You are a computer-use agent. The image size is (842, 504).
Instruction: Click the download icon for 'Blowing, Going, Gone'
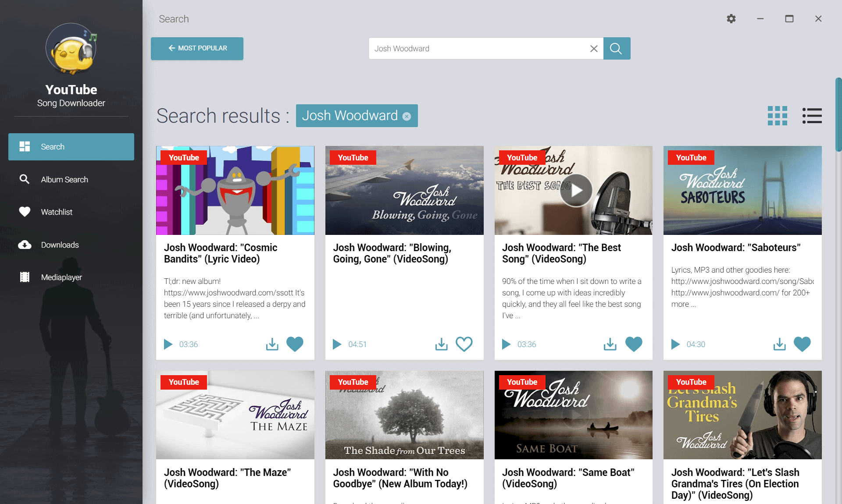click(x=442, y=344)
